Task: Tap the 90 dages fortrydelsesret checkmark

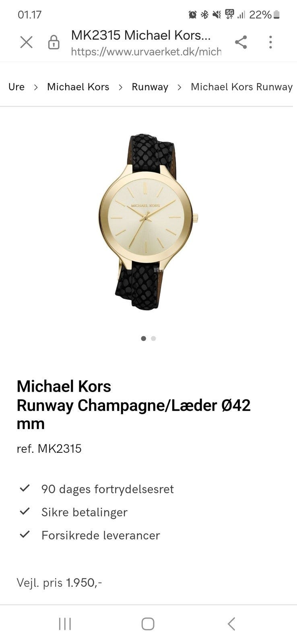Action: coord(25,488)
